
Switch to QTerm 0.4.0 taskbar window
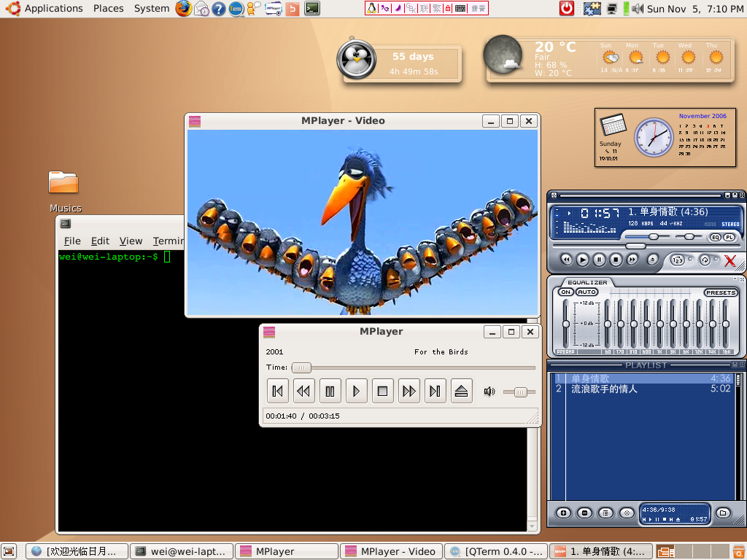tap(496, 551)
